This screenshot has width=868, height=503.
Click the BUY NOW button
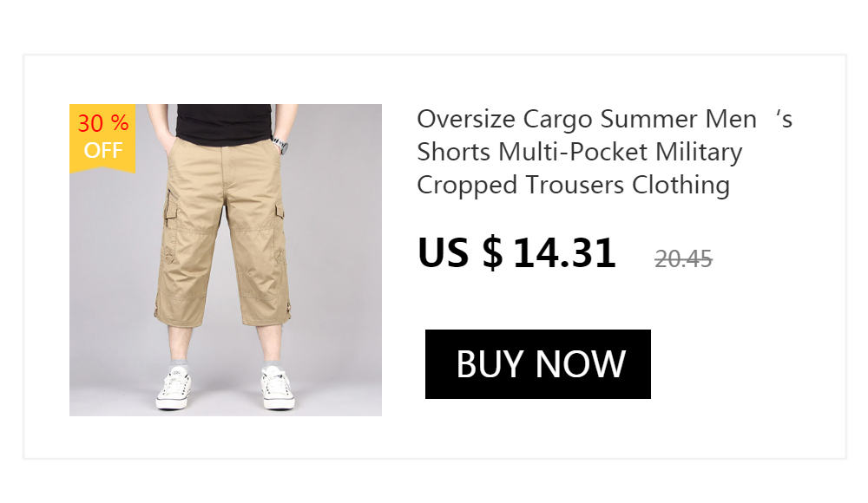click(x=537, y=364)
